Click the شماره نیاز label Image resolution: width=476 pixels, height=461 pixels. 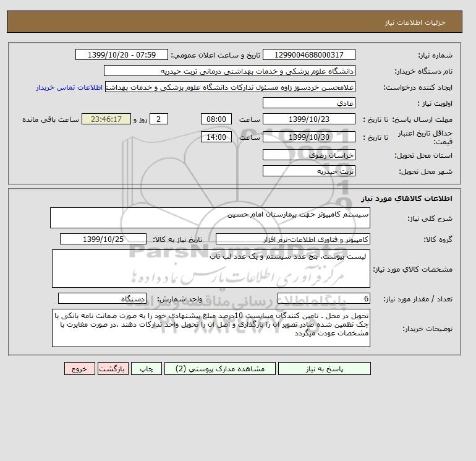tap(435, 55)
